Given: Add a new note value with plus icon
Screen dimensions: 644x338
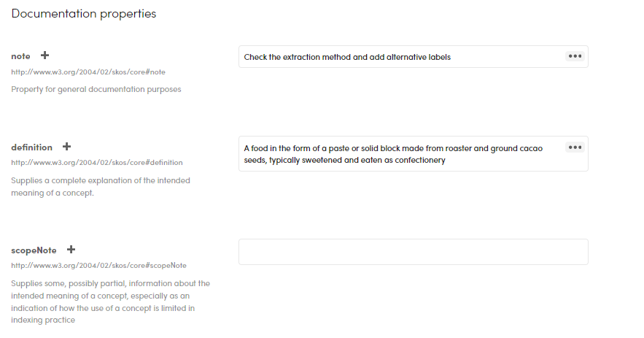Looking at the screenshot, I should [45, 55].
